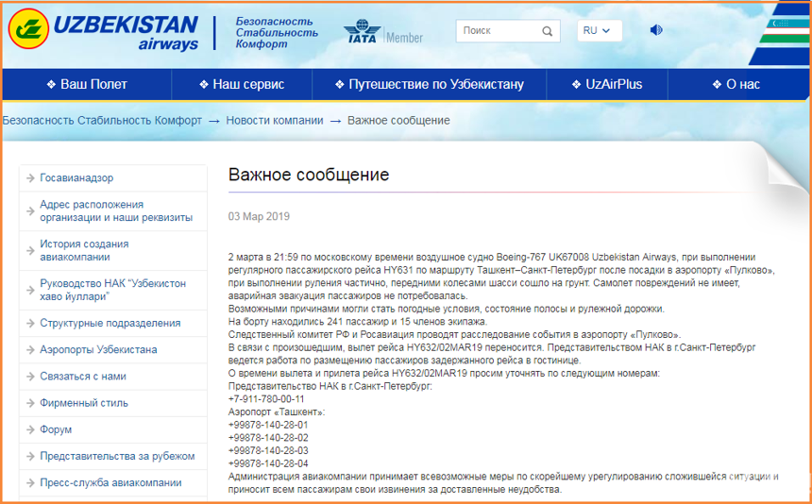
Task: Click the arrow icon beside Представительства за рубежом
Action: (x=30, y=457)
